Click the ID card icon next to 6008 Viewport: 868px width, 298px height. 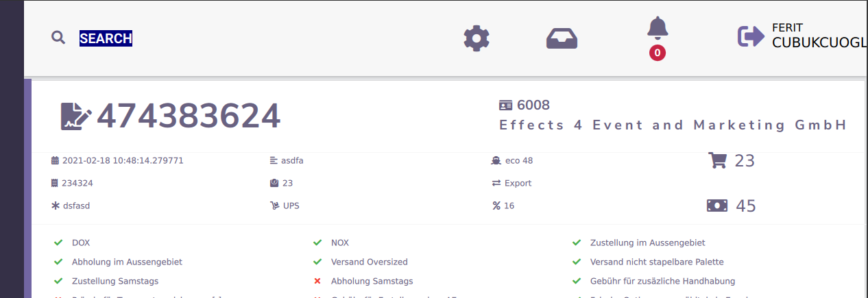(506, 105)
